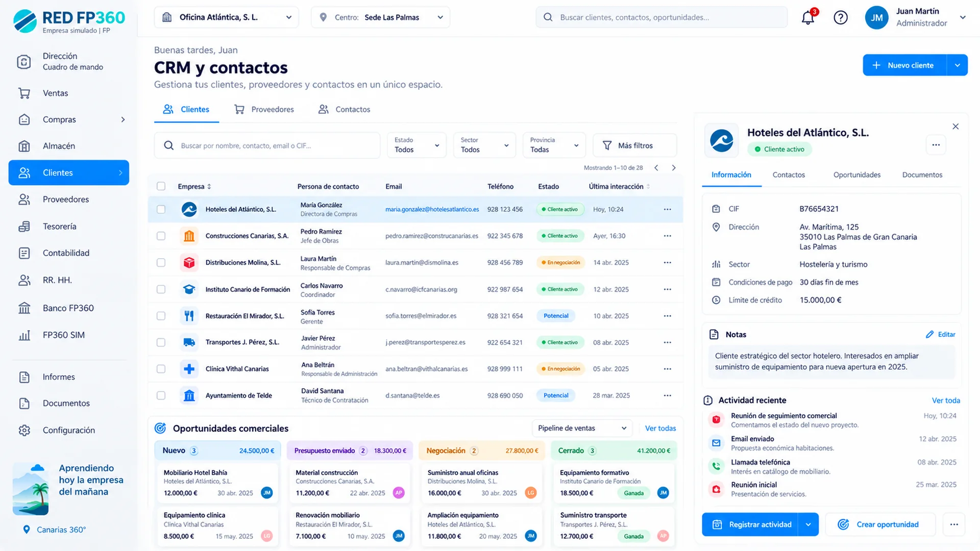980x551 pixels.
Task: Tick the Hoteles del Atlántico row checkbox
Action: click(161, 209)
